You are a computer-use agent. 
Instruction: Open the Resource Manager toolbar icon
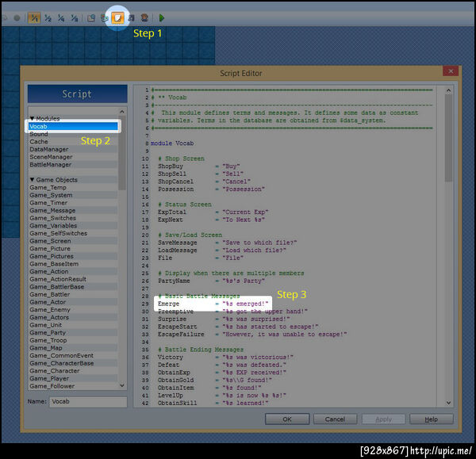[104, 18]
